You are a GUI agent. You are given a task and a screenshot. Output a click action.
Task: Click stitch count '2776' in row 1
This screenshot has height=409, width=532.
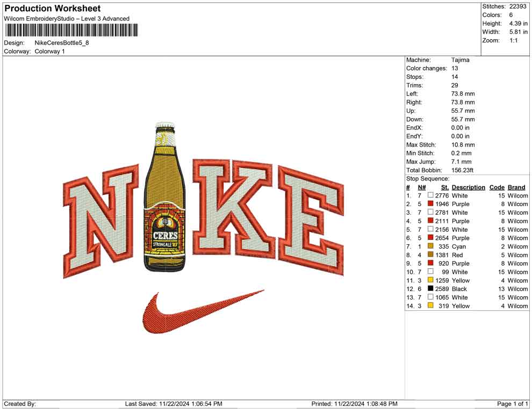click(x=442, y=195)
